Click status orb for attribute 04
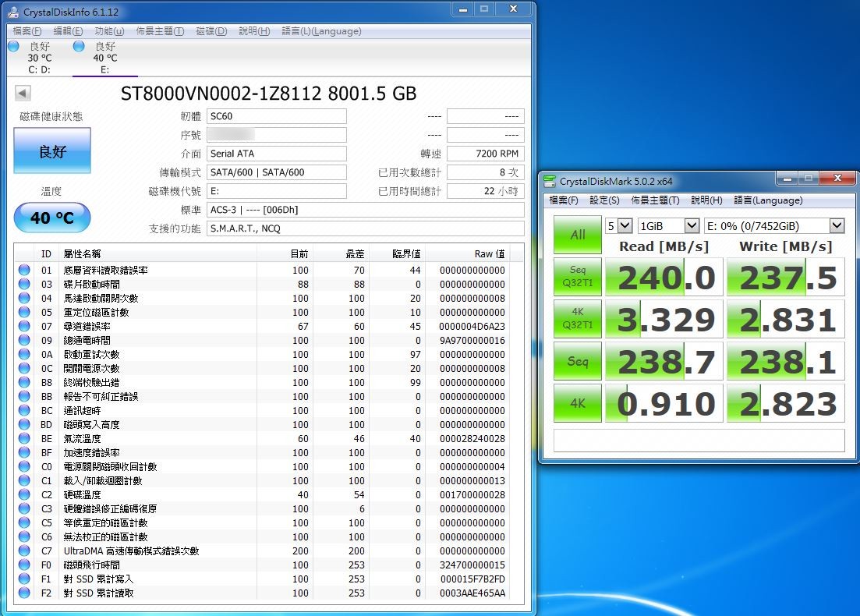Screen dimensions: 860x616 24,298
